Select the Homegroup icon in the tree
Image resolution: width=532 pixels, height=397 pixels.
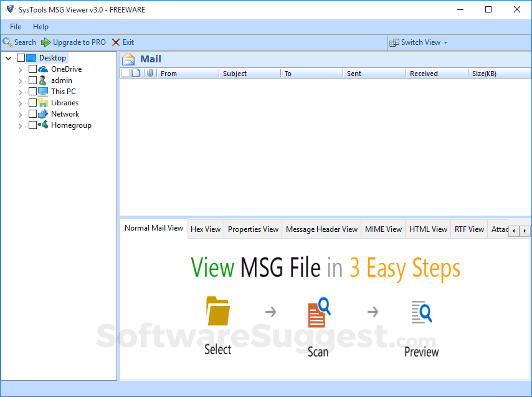(x=44, y=125)
